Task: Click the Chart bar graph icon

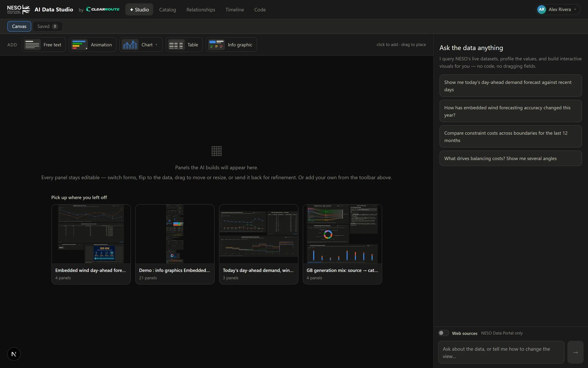Action: click(130, 44)
